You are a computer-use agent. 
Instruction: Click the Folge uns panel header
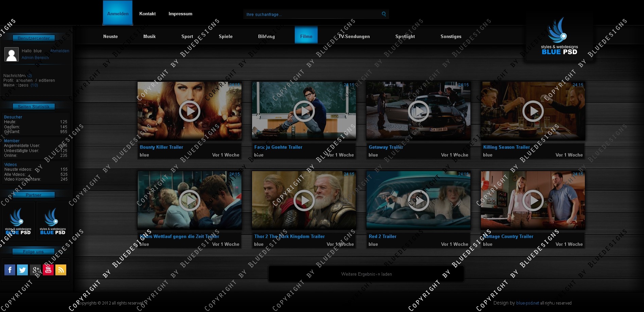pos(33,252)
